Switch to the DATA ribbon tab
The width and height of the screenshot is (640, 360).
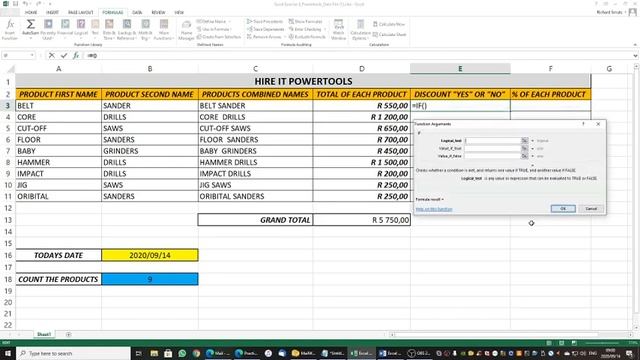pyautogui.click(x=137, y=13)
